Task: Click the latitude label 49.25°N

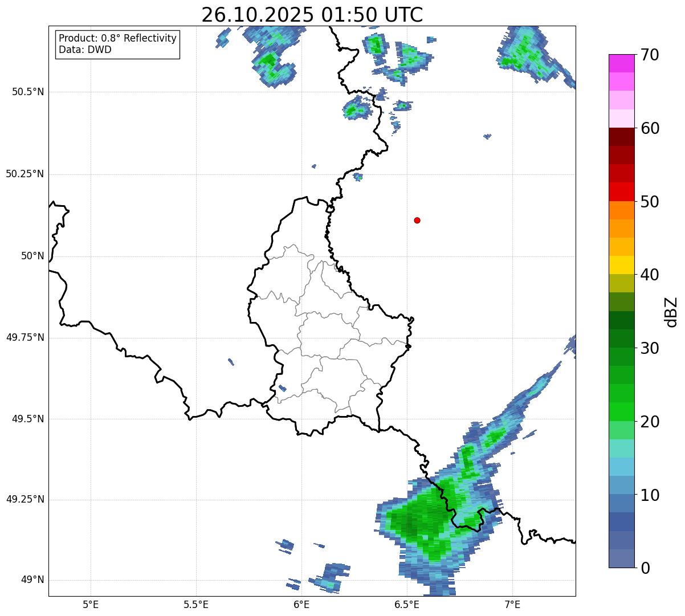Action: [25, 499]
